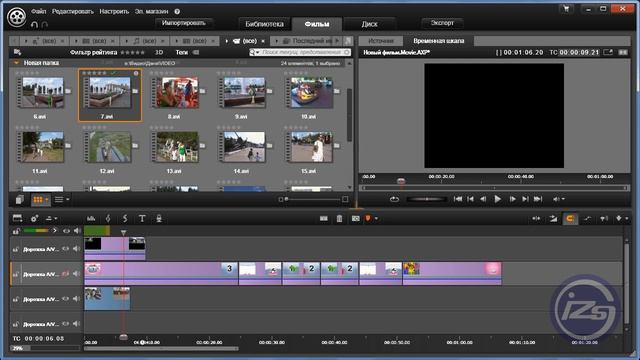Click the Теги label

click(x=182, y=52)
